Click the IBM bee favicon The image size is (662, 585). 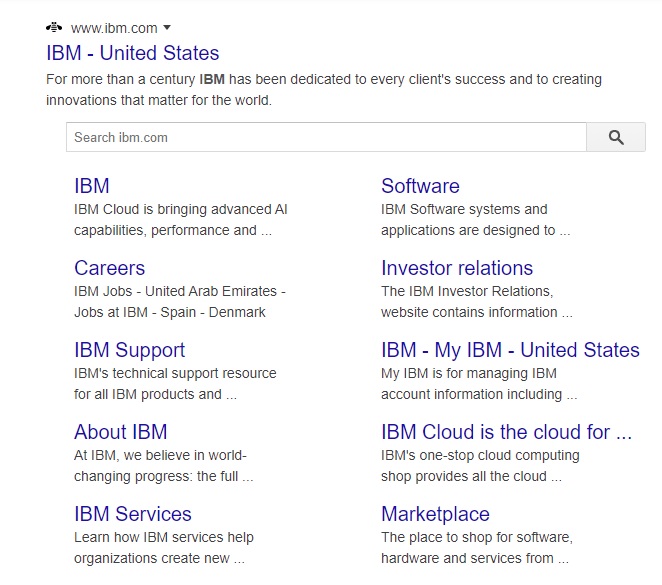click(54, 28)
